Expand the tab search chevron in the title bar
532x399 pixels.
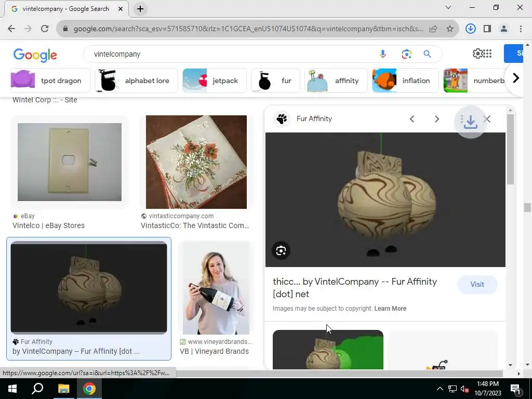click(448, 7)
